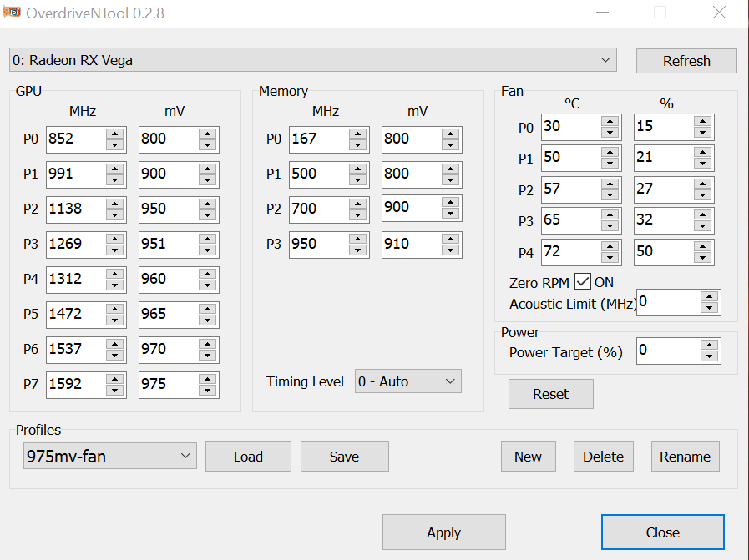The height and width of the screenshot is (560, 749).
Task: Click the Refresh button
Action: tap(686, 61)
